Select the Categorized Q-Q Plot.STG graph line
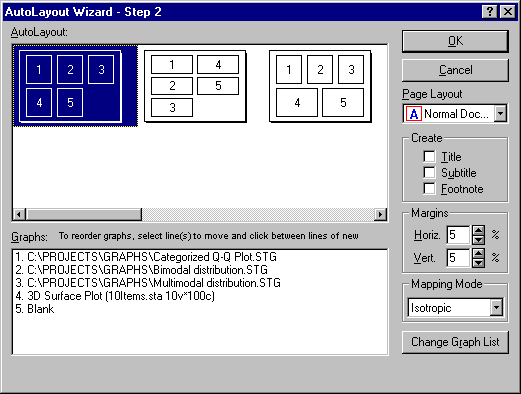Viewport: 521px width, 394px height. pyautogui.click(x=146, y=257)
